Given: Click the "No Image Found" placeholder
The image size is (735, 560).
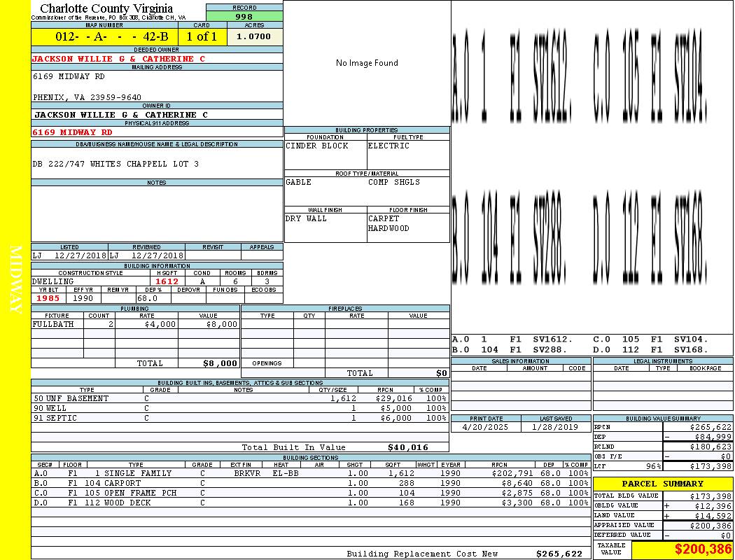Looking at the screenshot, I should tap(367, 63).
